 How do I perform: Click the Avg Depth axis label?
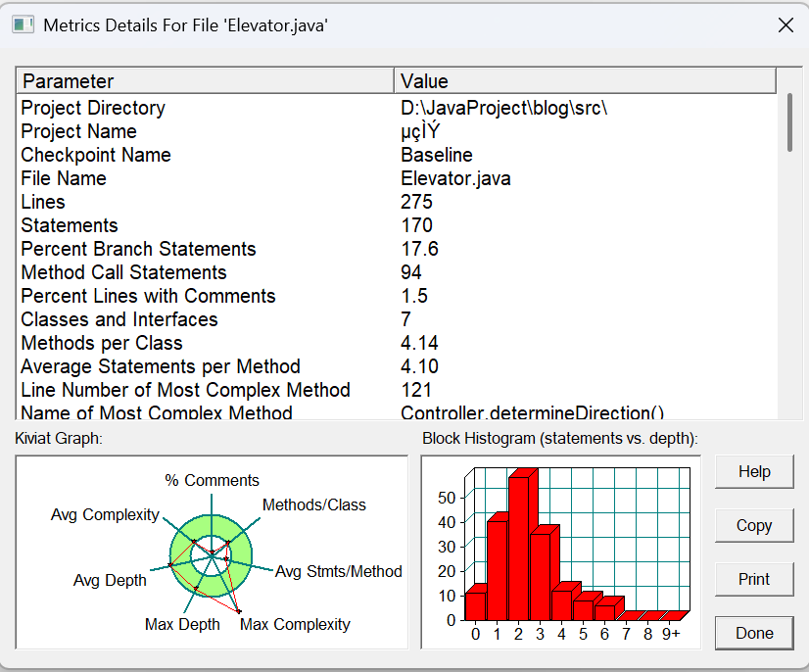tap(110, 580)
